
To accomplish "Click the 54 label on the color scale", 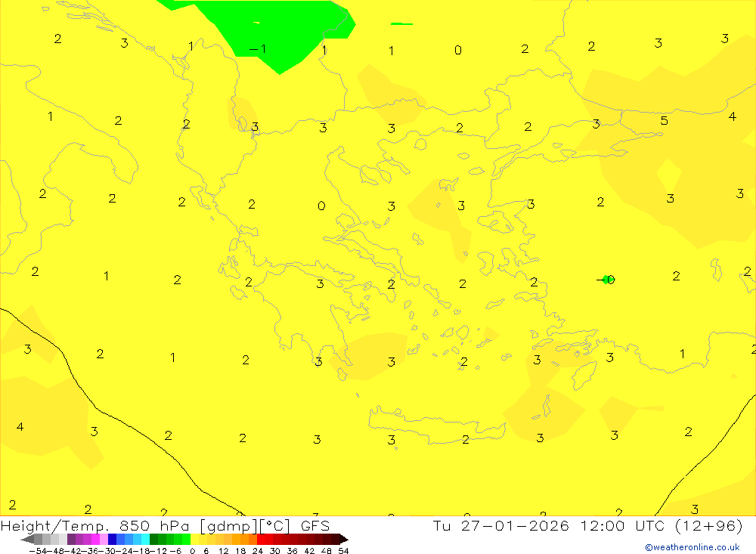I will pos(343,551).
